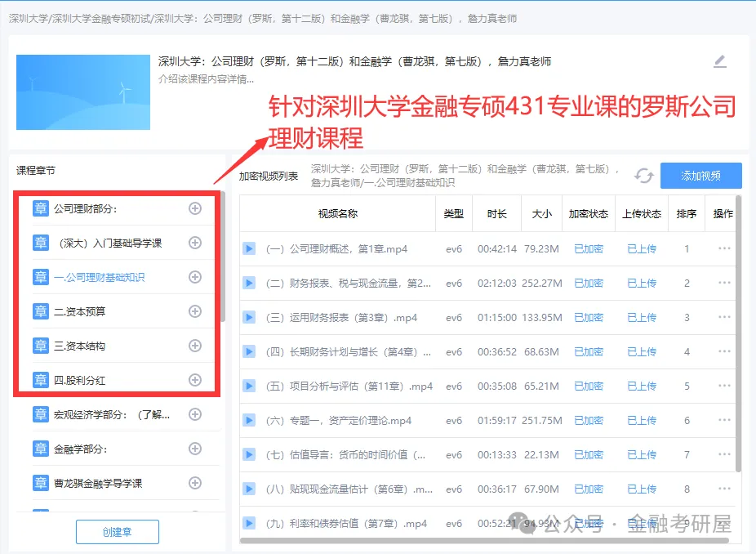Play video (一)公司理财概述

[249, 249]
